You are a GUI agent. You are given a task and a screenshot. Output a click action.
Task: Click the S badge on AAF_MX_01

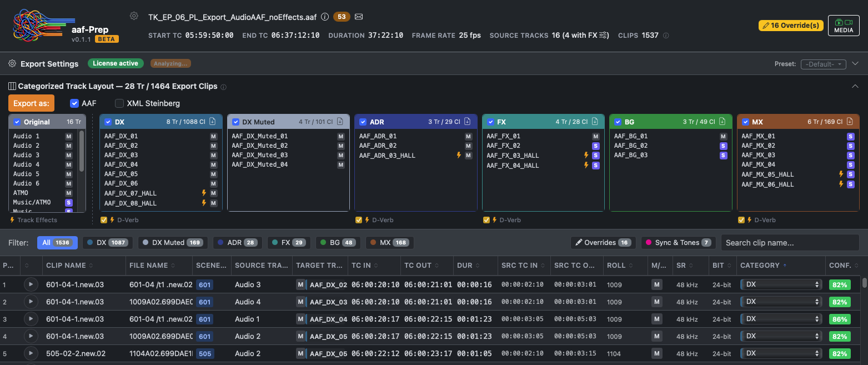pos(850,136)
